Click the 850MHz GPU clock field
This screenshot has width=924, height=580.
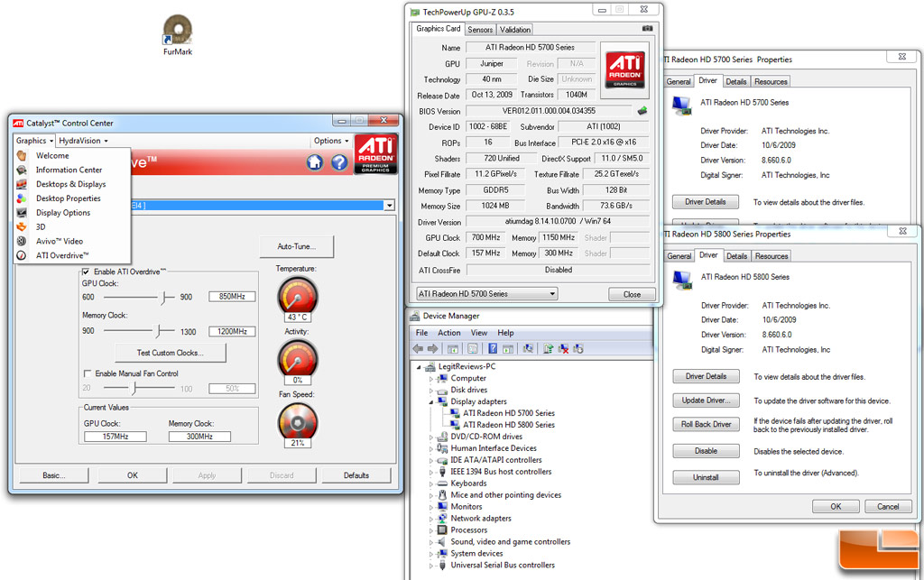click(x=232, y=297)
